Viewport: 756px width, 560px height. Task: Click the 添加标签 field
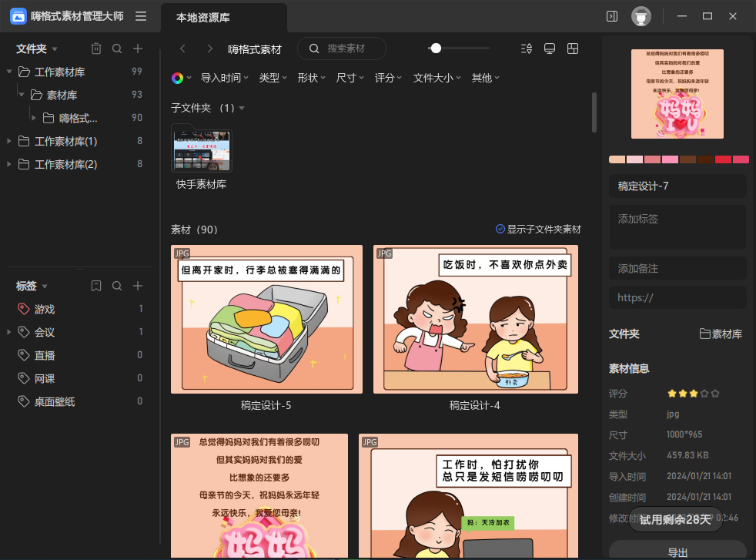[x=678, y=227]
